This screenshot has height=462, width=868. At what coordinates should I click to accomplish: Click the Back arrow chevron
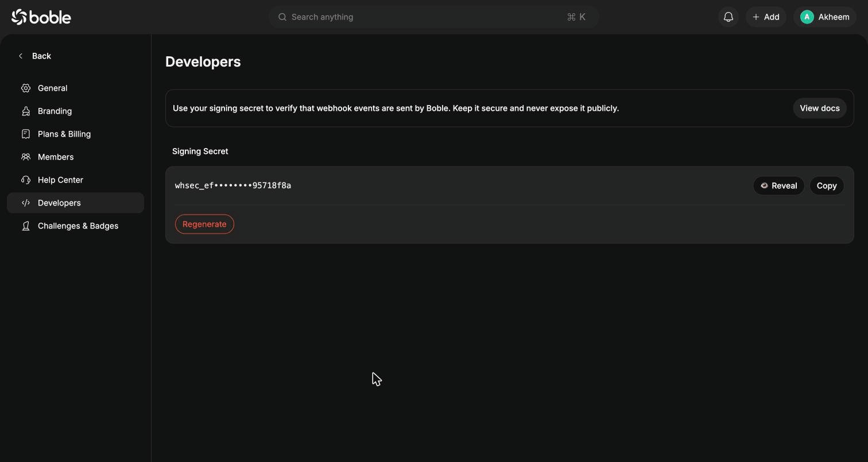click(21, 56)
